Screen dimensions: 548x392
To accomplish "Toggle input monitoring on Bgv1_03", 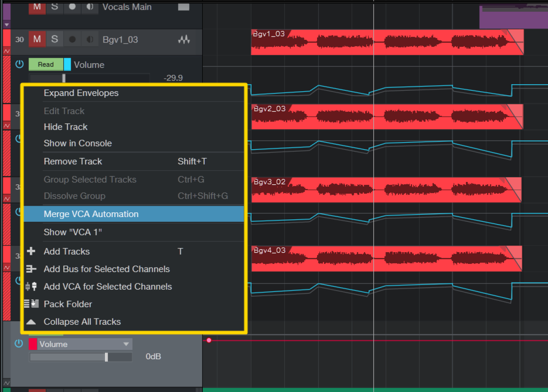I will (x=89, y=39).
